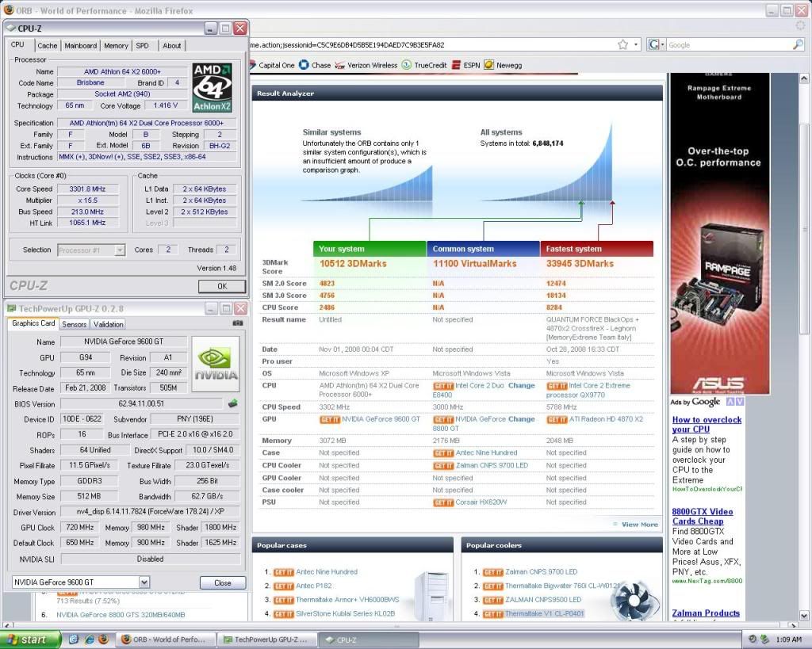Open Thermaltake Bigwater 760i cooler link
812x649 pixels.
point(562,586)
